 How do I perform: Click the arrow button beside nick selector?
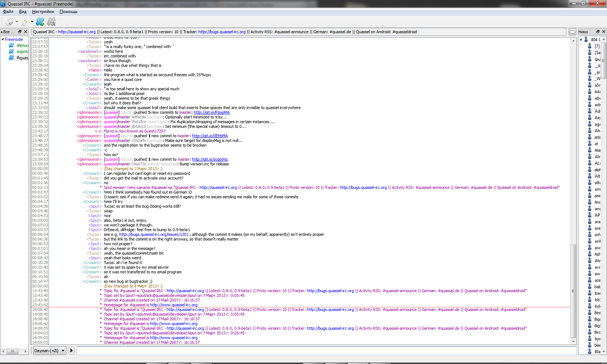pyautogui.click(x=72, y=351)
